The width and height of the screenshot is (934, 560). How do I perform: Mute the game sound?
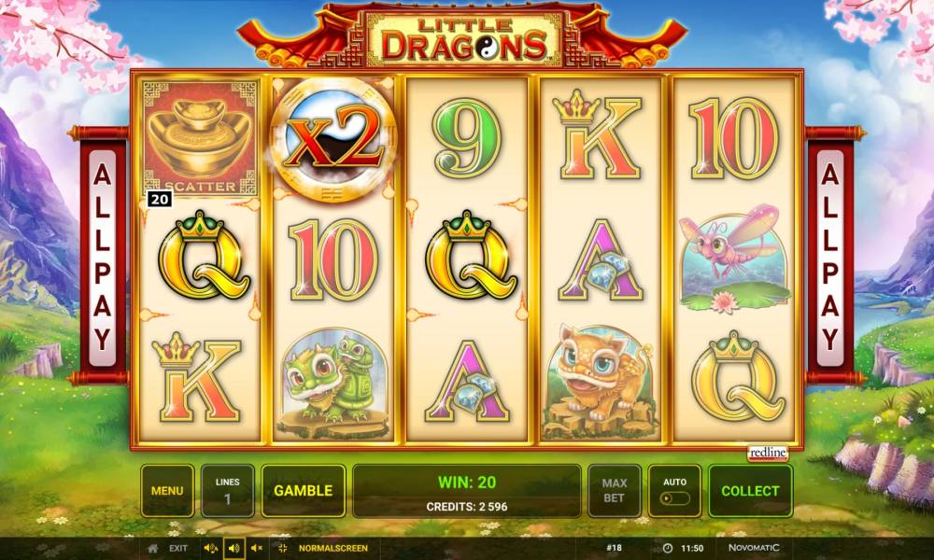[x=257, y=548]
